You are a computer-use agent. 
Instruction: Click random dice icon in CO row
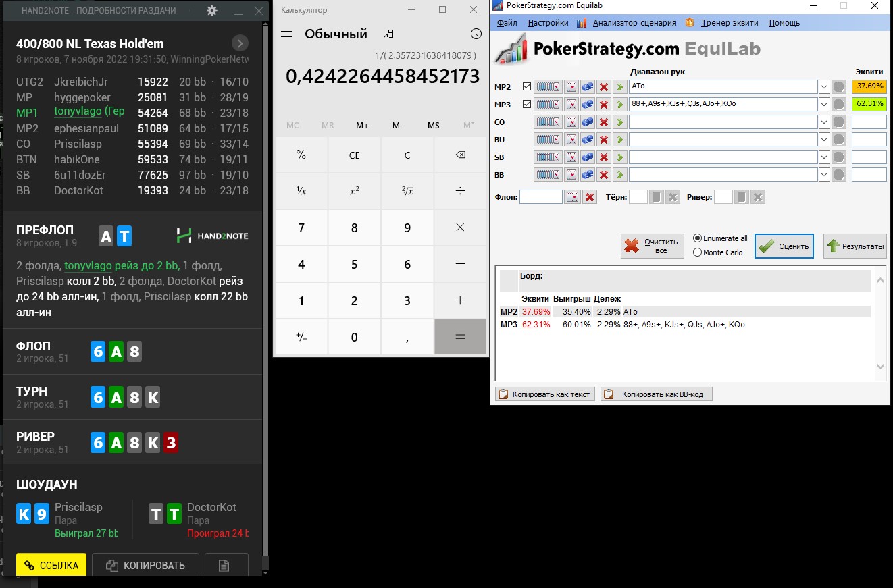(588, 122)
